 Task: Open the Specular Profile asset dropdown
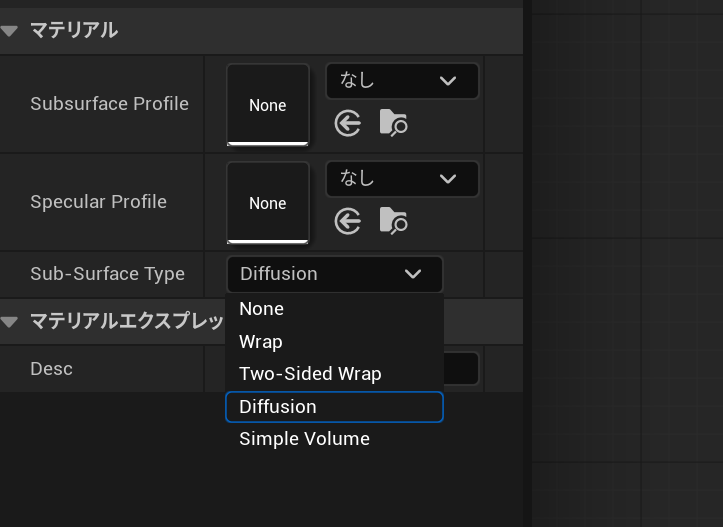tap(402, 179)
